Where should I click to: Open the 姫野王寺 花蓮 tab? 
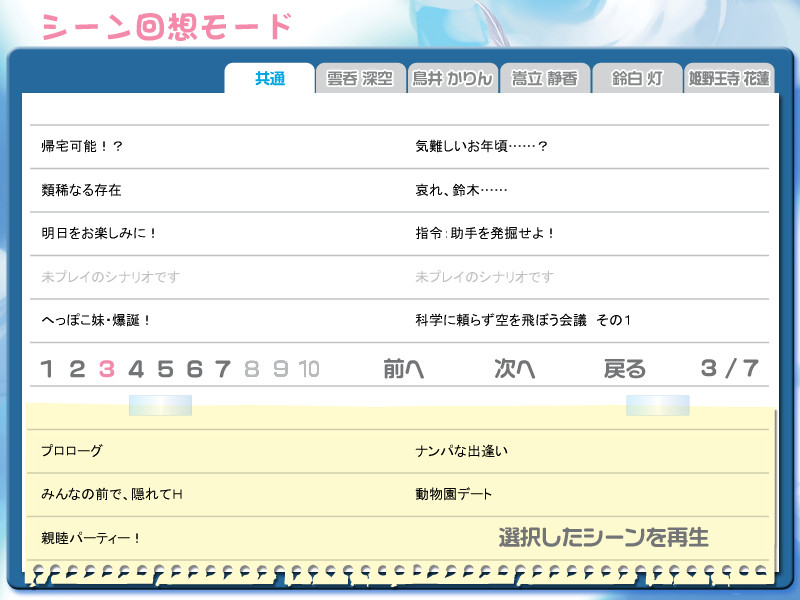click(729, 79)
